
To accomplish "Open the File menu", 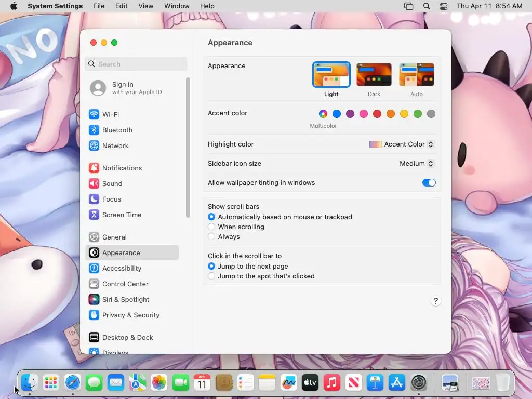I will pos(99,6).
